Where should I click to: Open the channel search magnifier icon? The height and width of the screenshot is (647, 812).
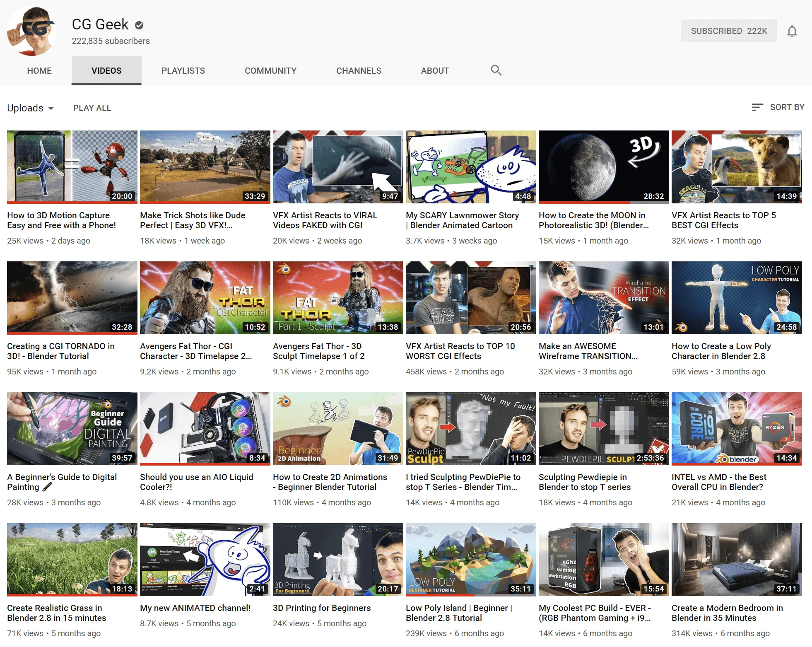point(496,70)
